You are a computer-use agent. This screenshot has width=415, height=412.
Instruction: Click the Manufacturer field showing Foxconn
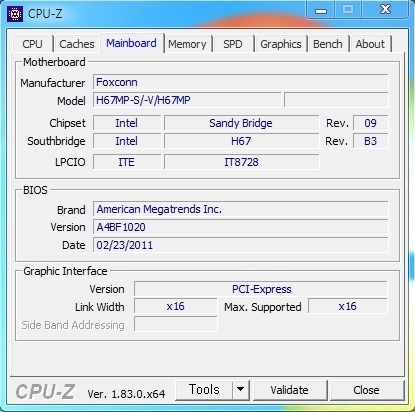tap(240, 82)
